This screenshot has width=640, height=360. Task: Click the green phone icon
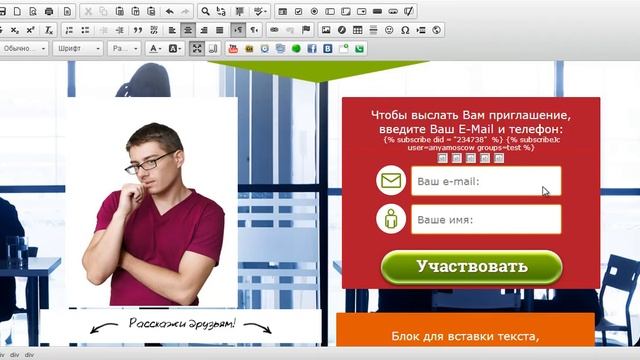tap(359, 49)
